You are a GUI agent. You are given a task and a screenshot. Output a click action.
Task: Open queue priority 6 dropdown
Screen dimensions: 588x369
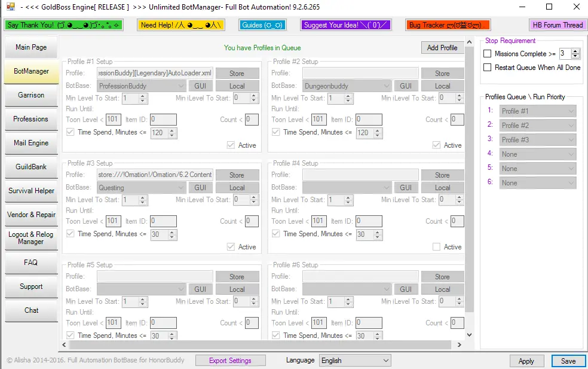[538, 183]
